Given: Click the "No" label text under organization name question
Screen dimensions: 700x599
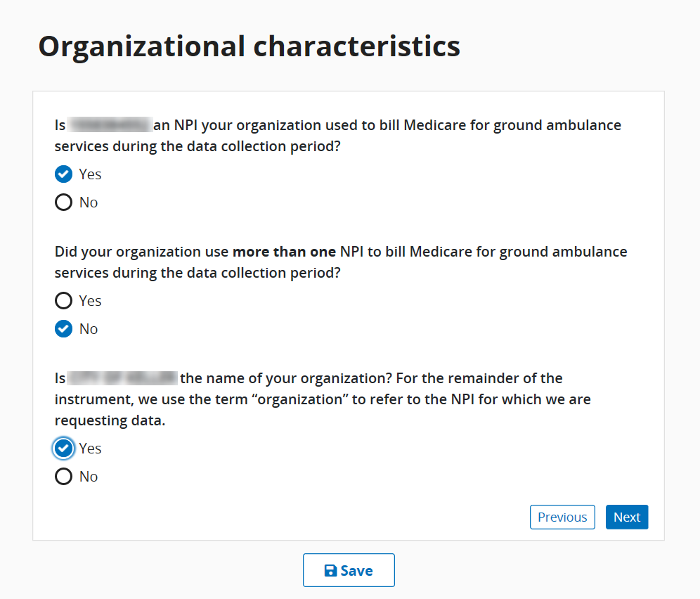Looking at the screenshot, I should (x=89, y=477).
